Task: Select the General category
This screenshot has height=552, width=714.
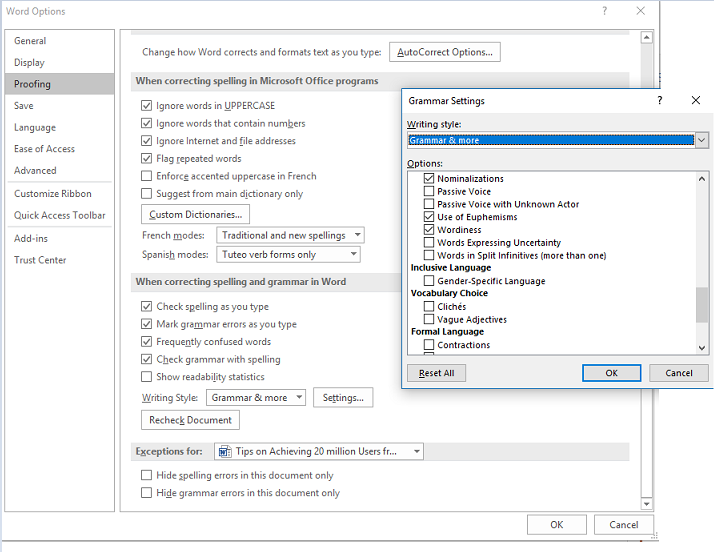Action: pos(60,41)
